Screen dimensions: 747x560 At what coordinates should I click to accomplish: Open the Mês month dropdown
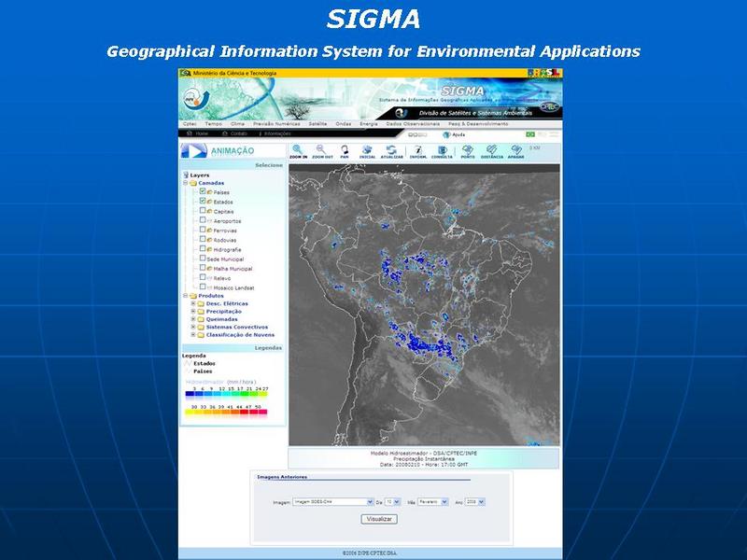click(x=432, y=502)
